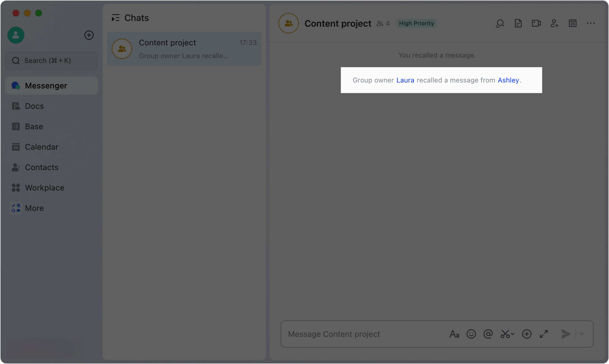Select the High Priority tag label

pos(416,24)
